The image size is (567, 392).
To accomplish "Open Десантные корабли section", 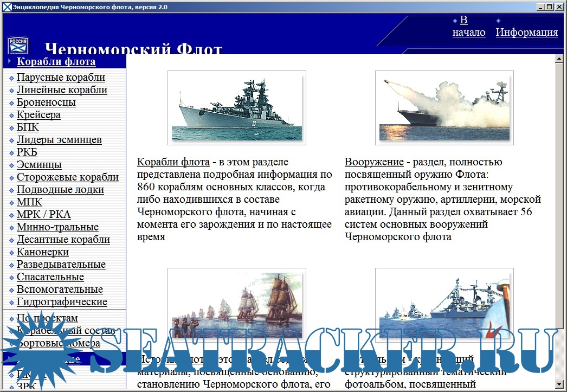I will [63, 240].
